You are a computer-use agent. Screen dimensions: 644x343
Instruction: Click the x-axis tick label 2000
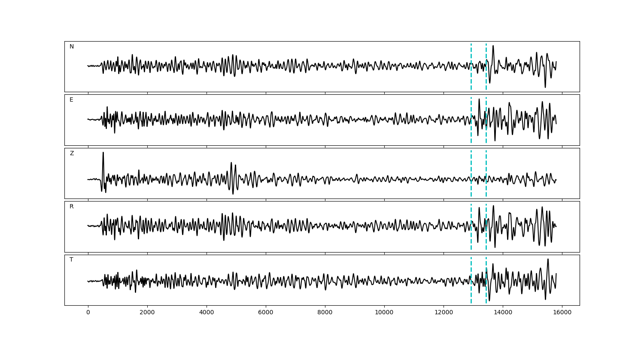tap(147, 313)
